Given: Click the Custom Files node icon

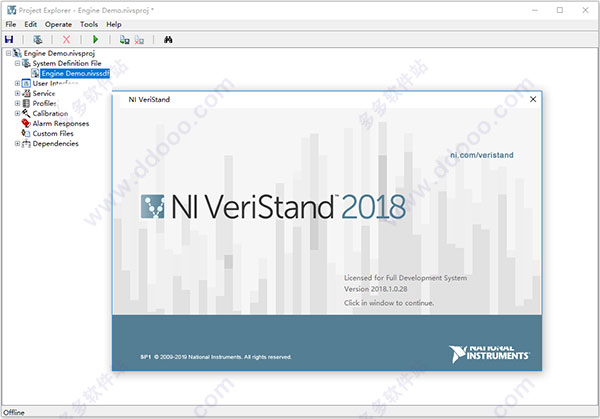Looking at the screenshot, I should coord(26,133).
